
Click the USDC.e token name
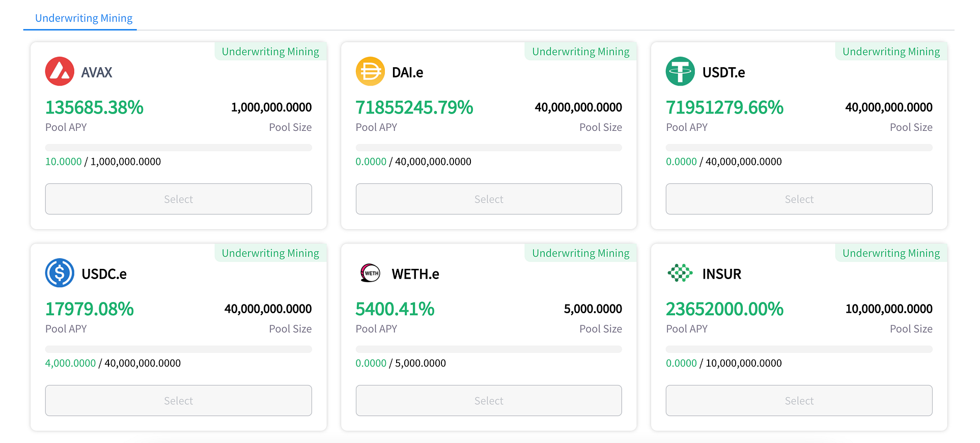click(x=104, y=274)
